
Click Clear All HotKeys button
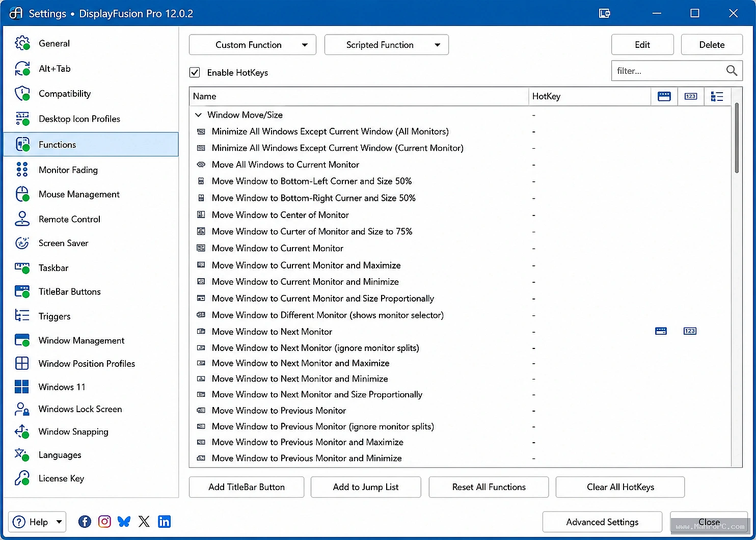[x=620, y=487]
